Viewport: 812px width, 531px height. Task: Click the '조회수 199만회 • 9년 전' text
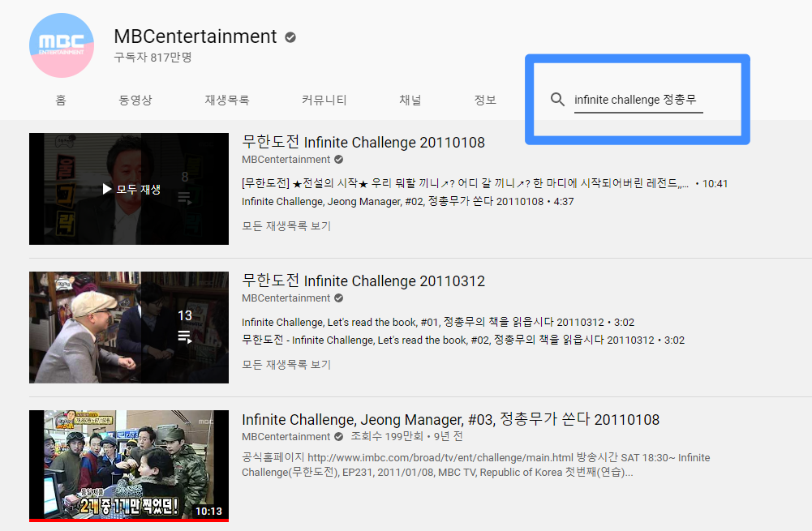tap(406, 437)
